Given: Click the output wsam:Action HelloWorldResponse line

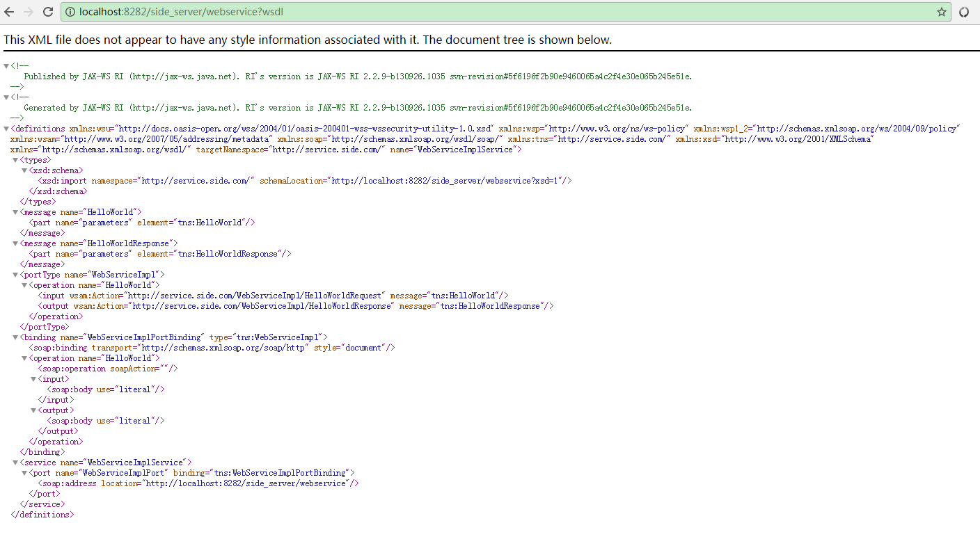Looking at the screenshot, I should (296, 306).
